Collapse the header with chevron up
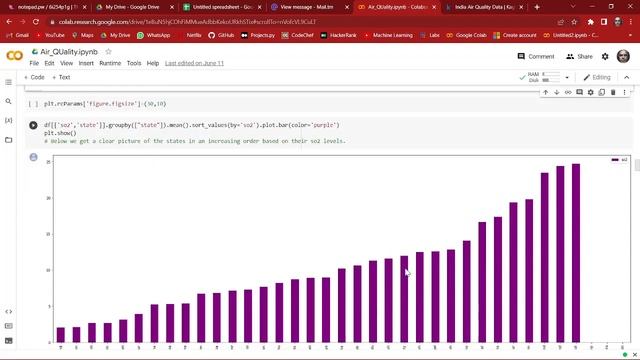This screenshot has height=360, width=640. point(627,78)
